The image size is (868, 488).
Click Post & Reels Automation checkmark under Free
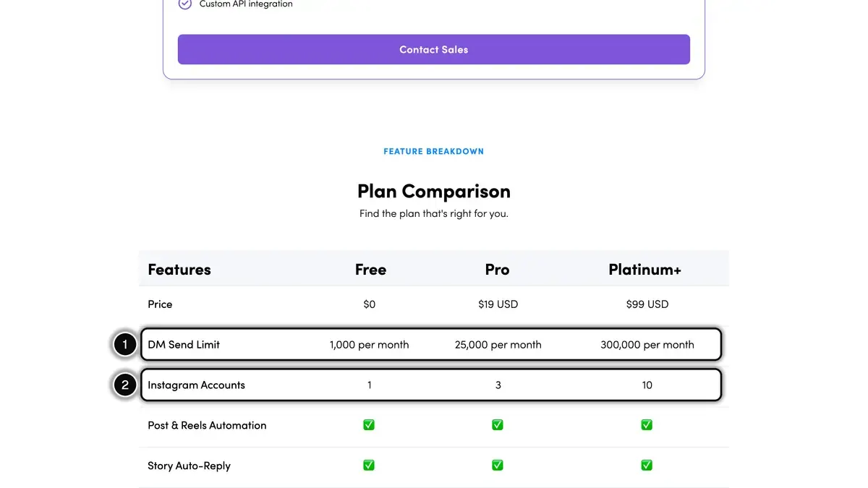pos(369,425)
